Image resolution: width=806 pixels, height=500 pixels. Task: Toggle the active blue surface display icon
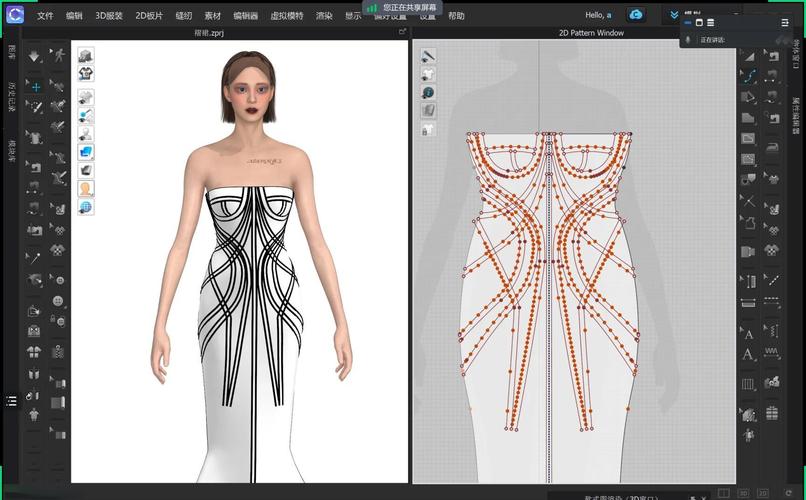(x=86, y=152)
